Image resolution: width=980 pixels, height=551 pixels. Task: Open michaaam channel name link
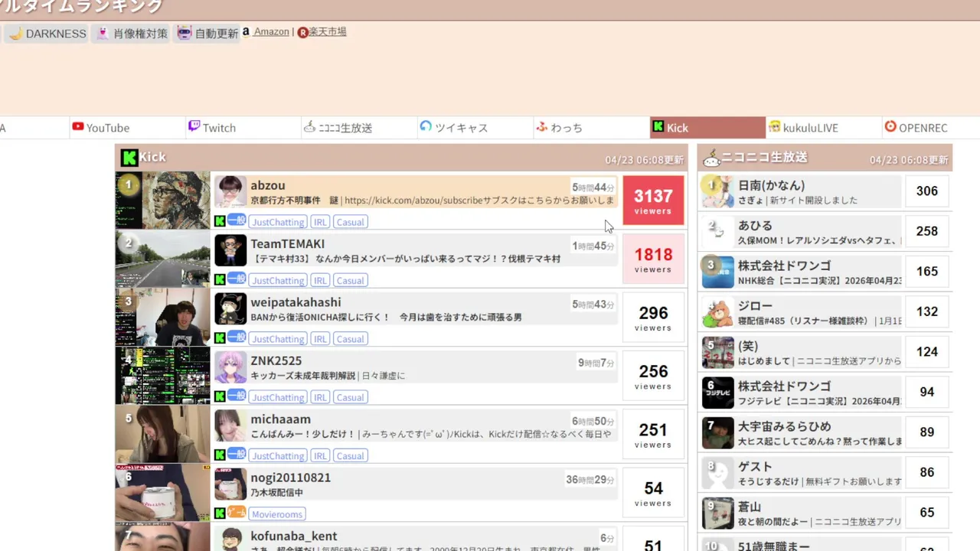[281, 419]
